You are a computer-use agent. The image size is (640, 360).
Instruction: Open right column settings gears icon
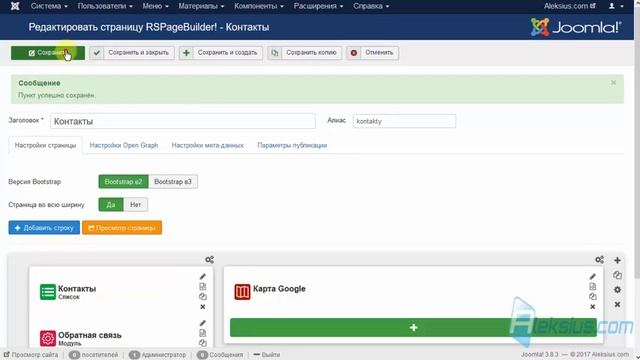coord(599,260)
